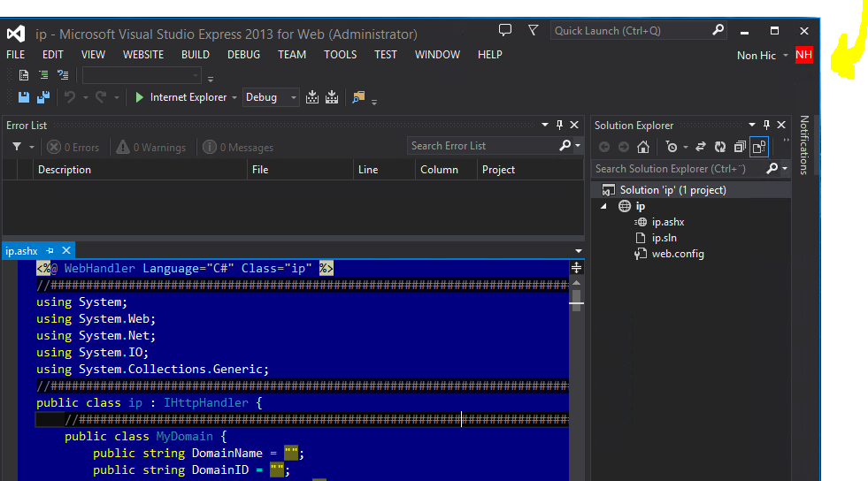Click the Refresh icon in Solution Explorer
Viewport: 868px width, 481px height.
pos(719,147)
